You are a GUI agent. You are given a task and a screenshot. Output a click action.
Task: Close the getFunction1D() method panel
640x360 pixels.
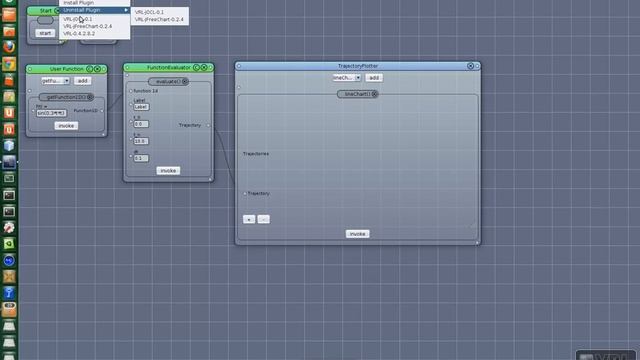point(90,97)
